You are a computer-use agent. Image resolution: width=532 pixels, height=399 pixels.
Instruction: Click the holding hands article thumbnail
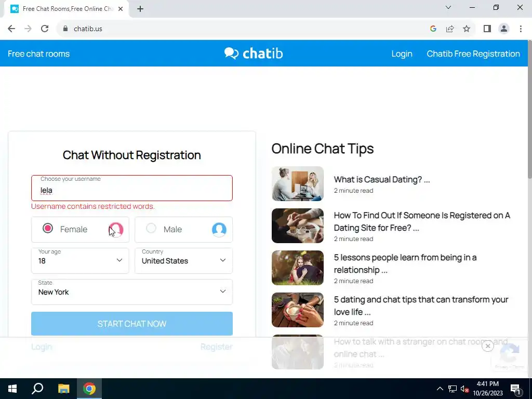[x=298, y=225]
